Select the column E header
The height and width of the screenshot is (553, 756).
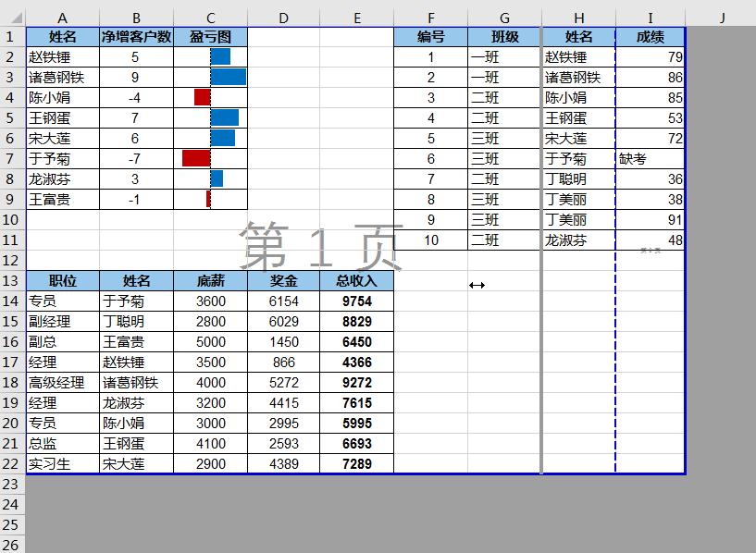point(357,18)
